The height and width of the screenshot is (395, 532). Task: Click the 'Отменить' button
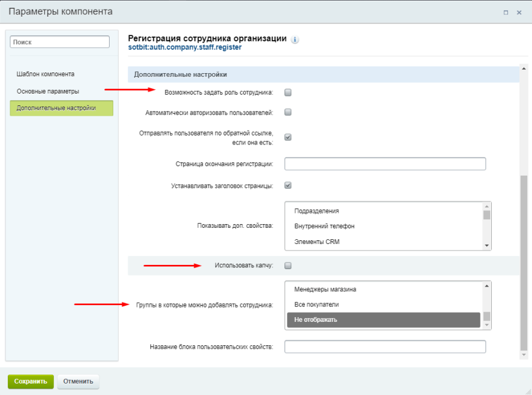click(78, 381)
